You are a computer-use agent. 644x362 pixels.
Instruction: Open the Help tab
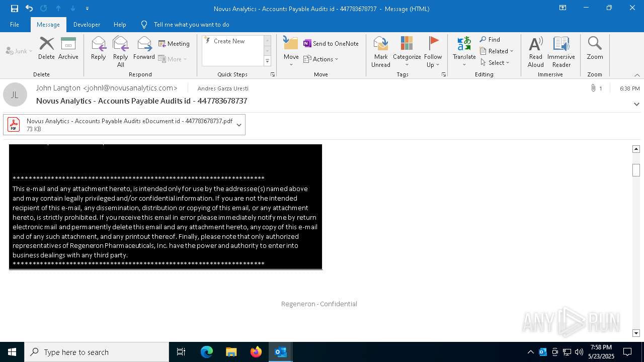pyautogui.click(x=120, y=25)
